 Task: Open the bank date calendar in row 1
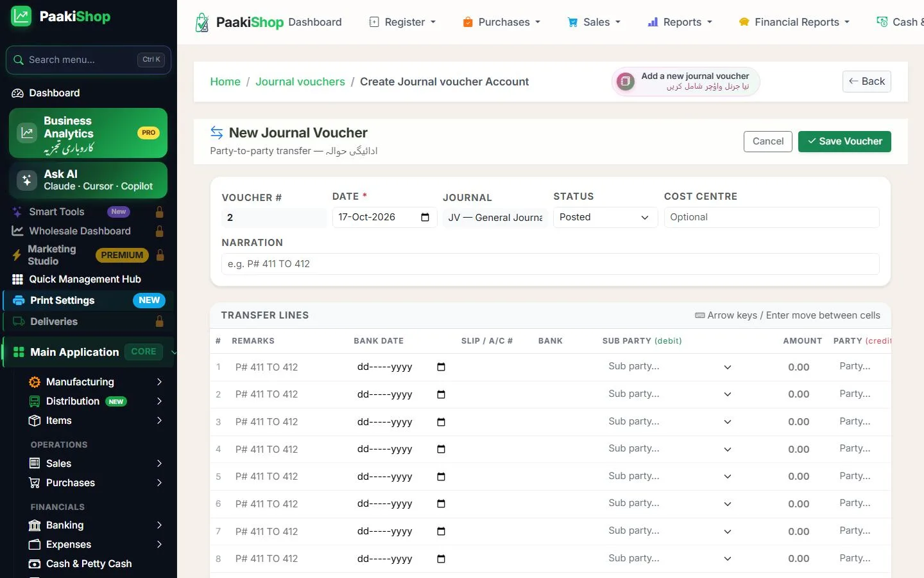(x=441, y=367)
